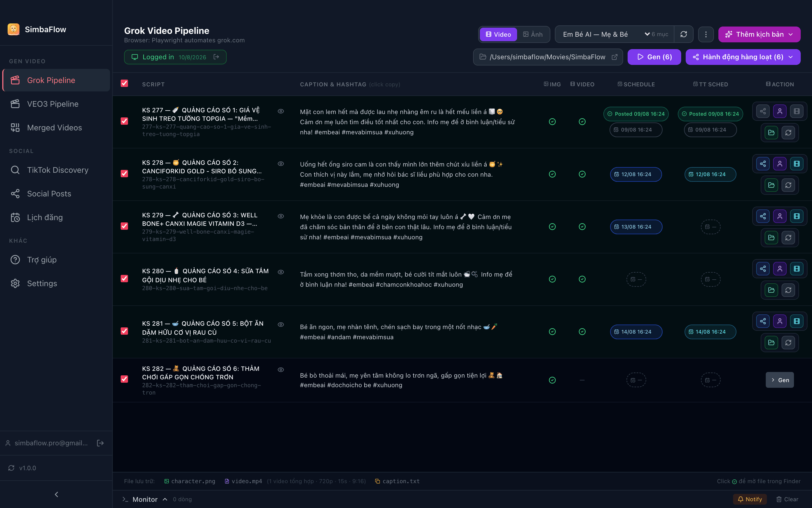Expand Hành động hàng loạt (6) menu
Viewport: 812px width, 508px height.
[743, 57]
